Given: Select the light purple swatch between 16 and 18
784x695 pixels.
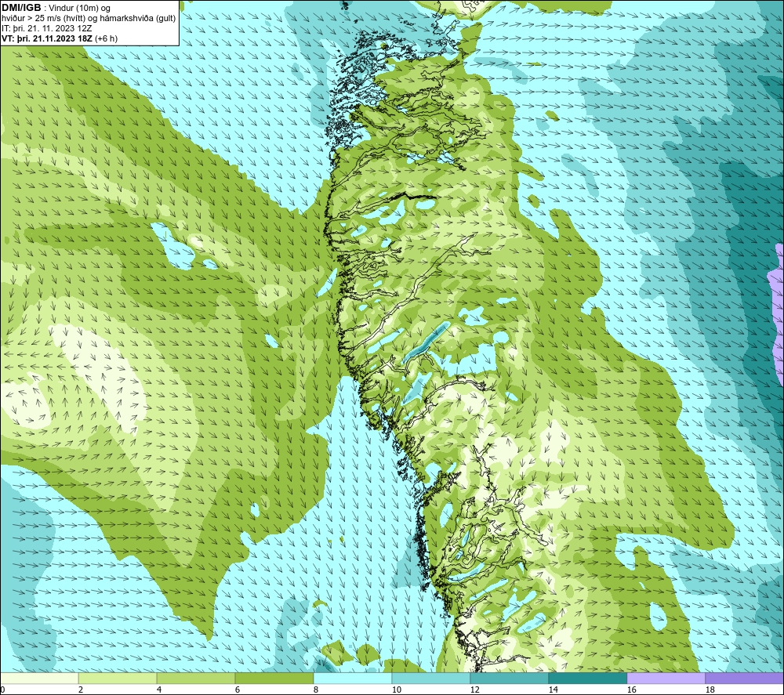Looking at the screenshot, I should coord(666,678).
